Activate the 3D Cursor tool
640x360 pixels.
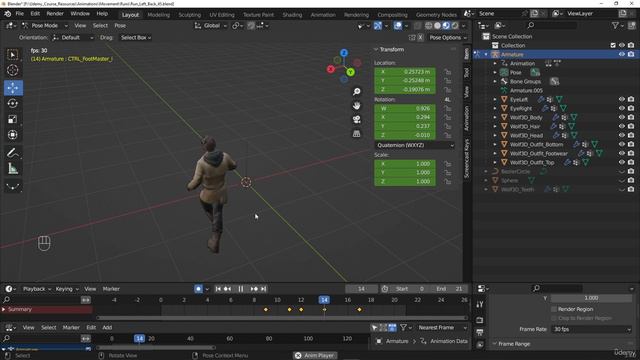[13, 70]
